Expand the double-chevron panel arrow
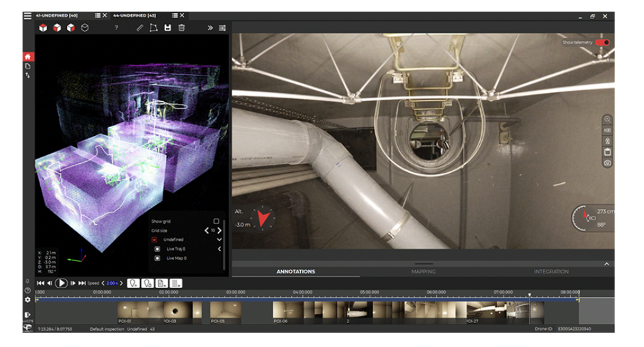The width and height of the screenshot is (644, 347). pos(210,27)
